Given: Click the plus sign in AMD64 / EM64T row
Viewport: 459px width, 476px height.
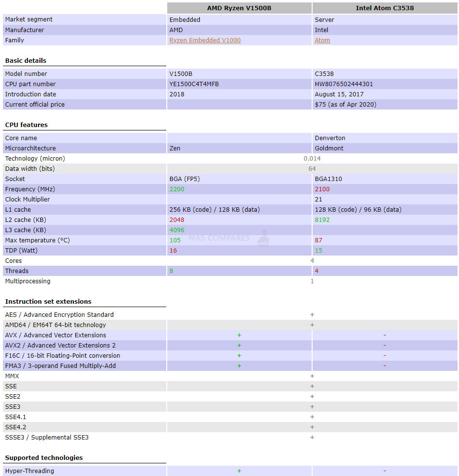Looking at the screenshot, I should click(x=312, y=325).
